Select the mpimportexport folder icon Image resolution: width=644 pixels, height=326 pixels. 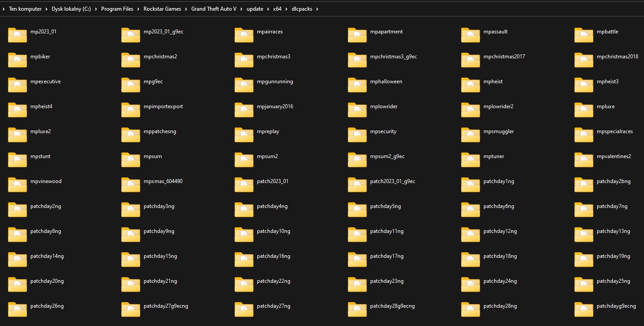(x=131, y=110)
